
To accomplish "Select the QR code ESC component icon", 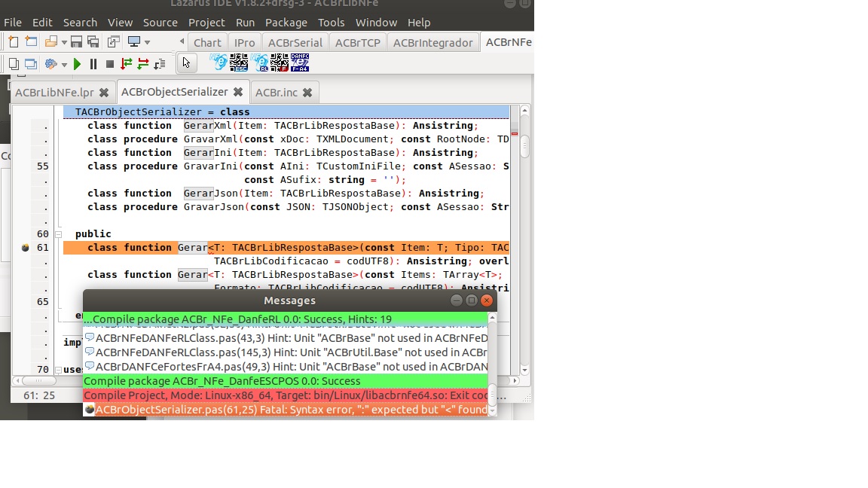I will click(x=239, y=63).
